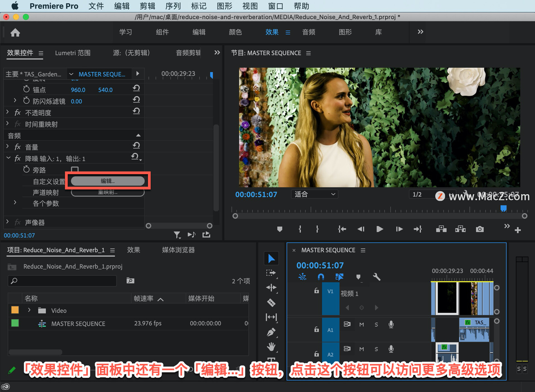Switch to the Audio workspace
535x392 pixels.
309,32
